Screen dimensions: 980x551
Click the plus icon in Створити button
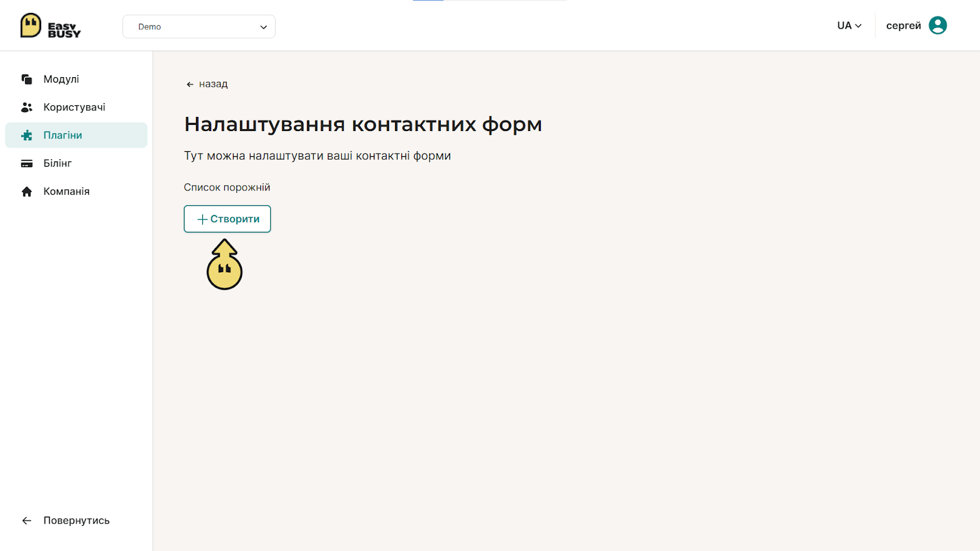point(202,219)
